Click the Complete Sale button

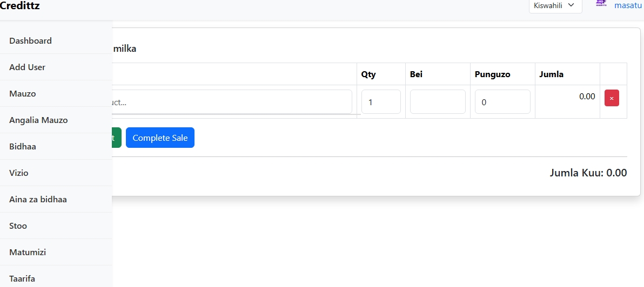(160, 138)
